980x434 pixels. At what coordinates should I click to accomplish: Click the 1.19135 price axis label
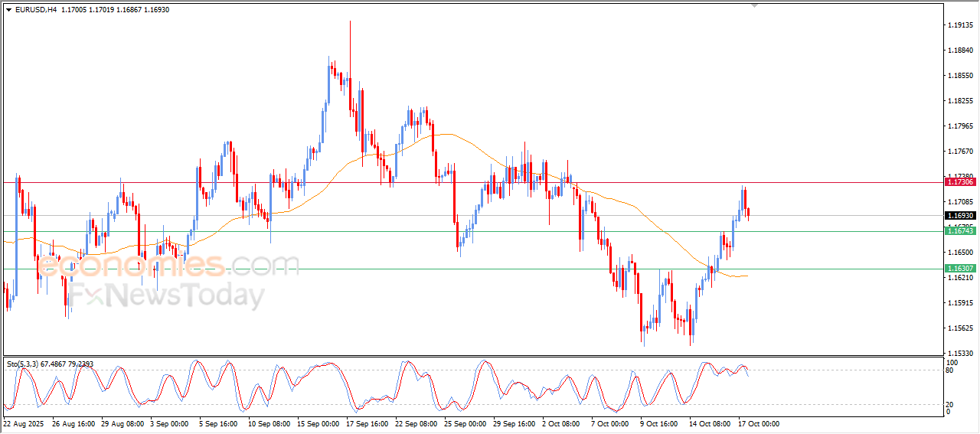(x=960, y=25)
